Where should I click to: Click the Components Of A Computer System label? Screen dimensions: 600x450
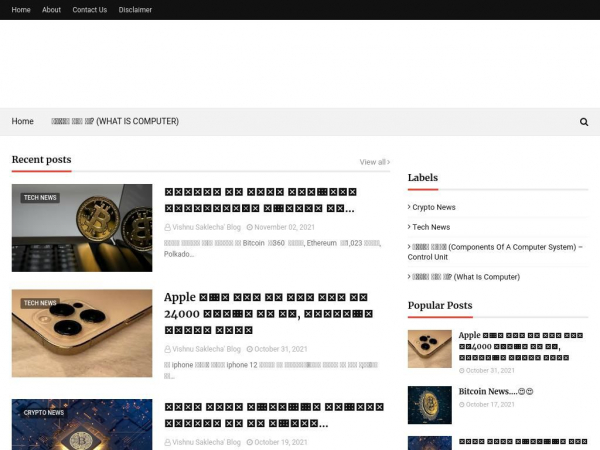496,251
